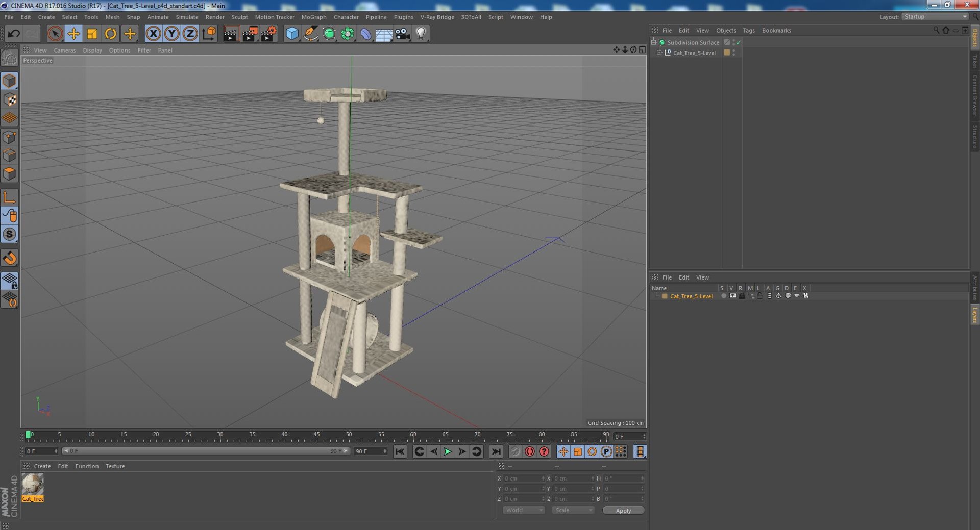Image resolution: width=980 pixels, height=530 pixels.
Task: Go to start of animation
Action: click(400, 451)
